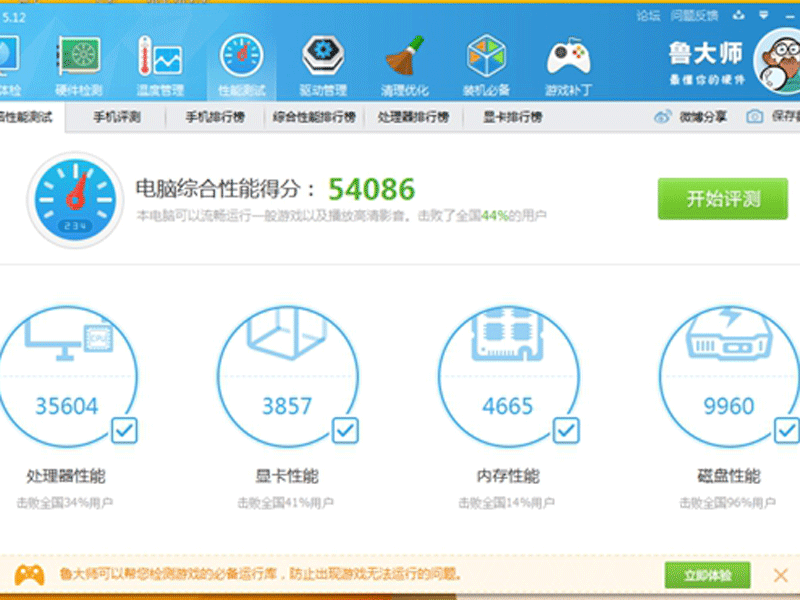Click the orange gamepad notification icon
Viewport: 800px width, 600px height.
[29, 575]
